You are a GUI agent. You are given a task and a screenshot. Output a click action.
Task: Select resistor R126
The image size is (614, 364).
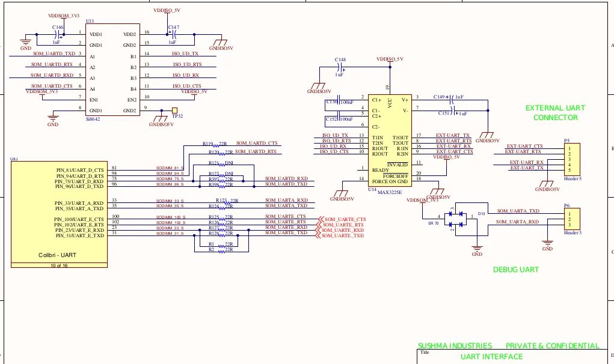pos(223,225)
